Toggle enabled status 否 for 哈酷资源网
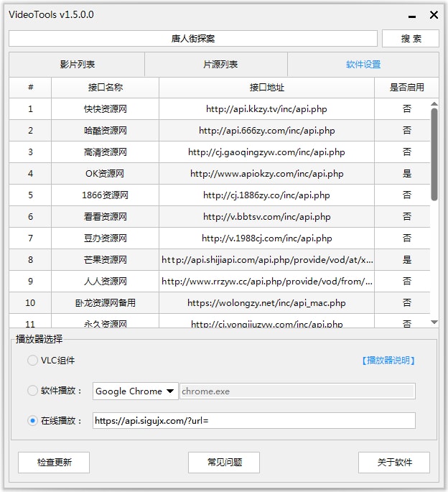This screenshot has width=448, height=492. click(x=406, y=131)
